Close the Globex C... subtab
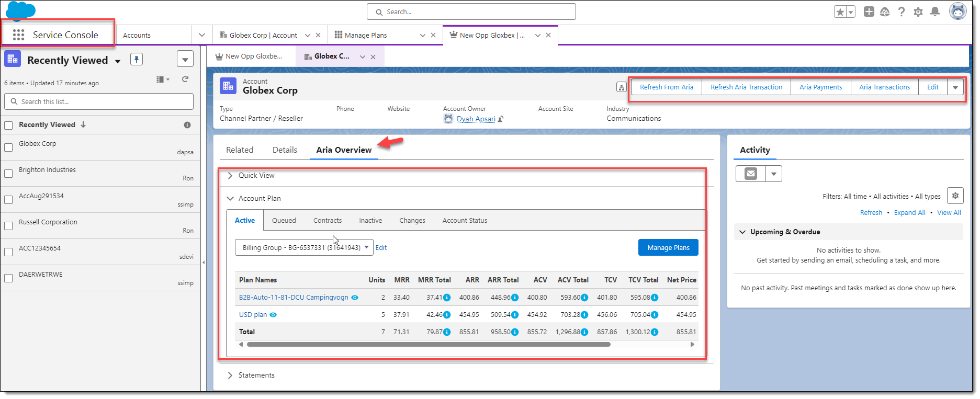This screenshot has height=399, width=980. pos(373,57)
